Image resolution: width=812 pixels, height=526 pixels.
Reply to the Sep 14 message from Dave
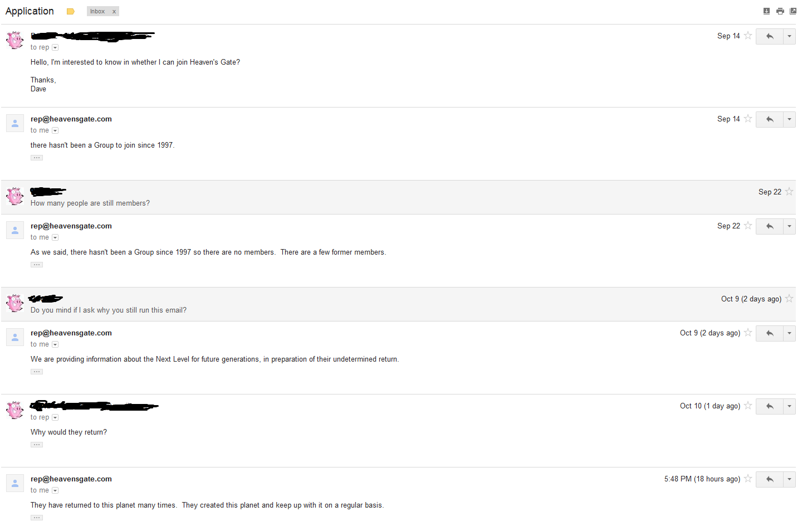point(770,36)
